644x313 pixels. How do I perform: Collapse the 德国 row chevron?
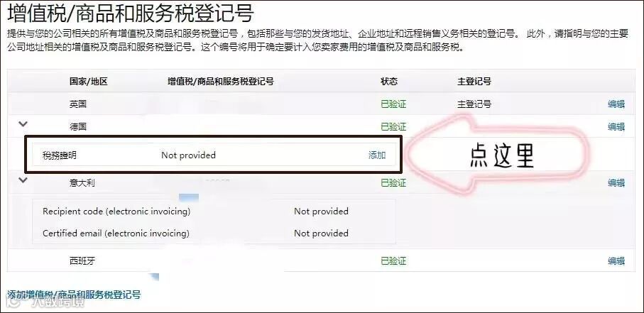[x=23, y=123]
